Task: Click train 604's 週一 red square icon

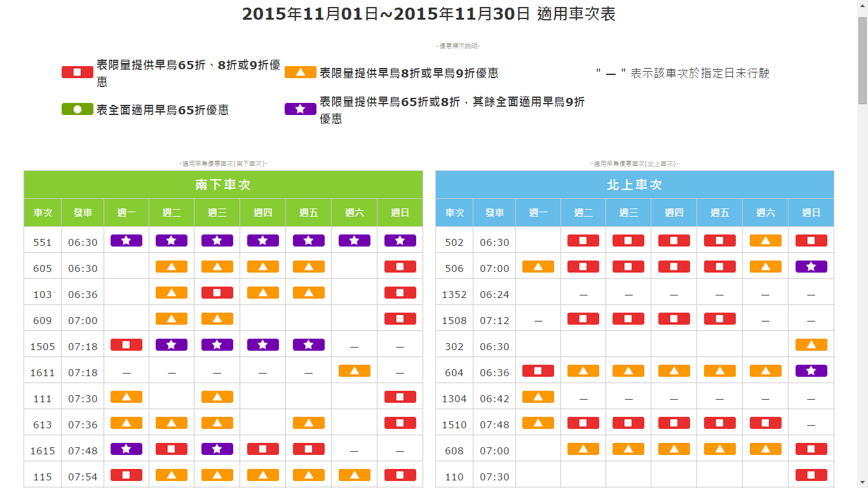Action: tap(538, 371)
